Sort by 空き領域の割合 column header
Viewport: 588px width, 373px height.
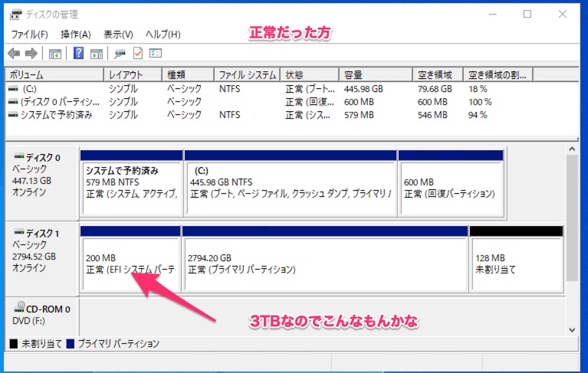[x=498, y=75]
